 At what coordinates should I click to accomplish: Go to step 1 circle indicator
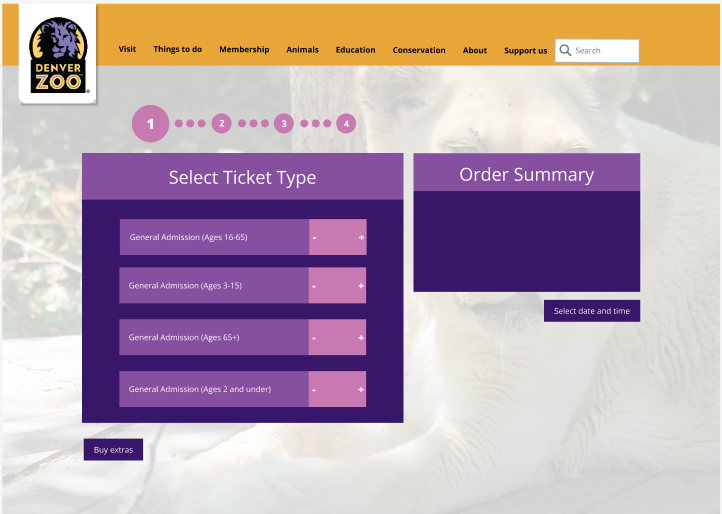tap(150, 123)
